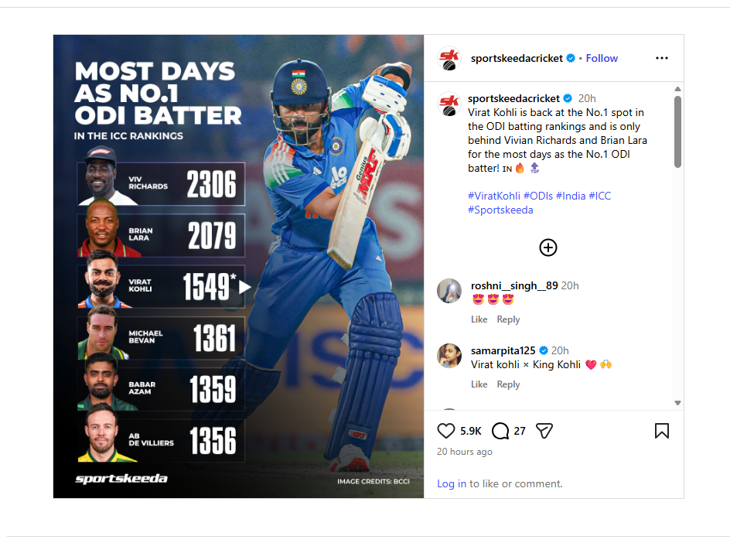Click Log in link
This screenshot has height=560, width=730.
[x=452, y=483]
